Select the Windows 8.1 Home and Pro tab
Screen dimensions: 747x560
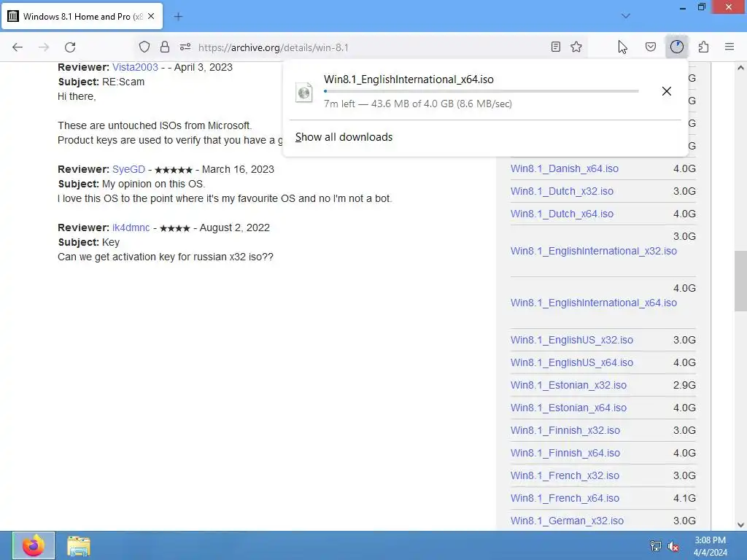tap(82, 16)
